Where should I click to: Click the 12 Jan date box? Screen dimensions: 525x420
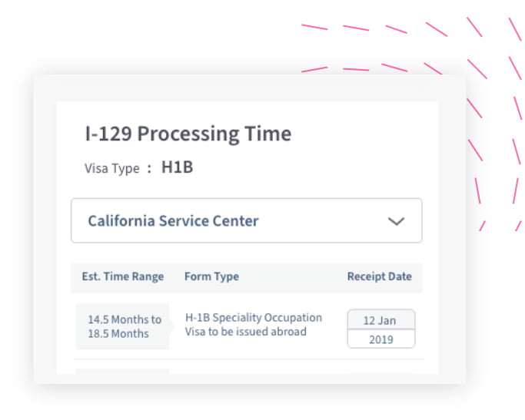pyautogui.click(x=381, y=319)
